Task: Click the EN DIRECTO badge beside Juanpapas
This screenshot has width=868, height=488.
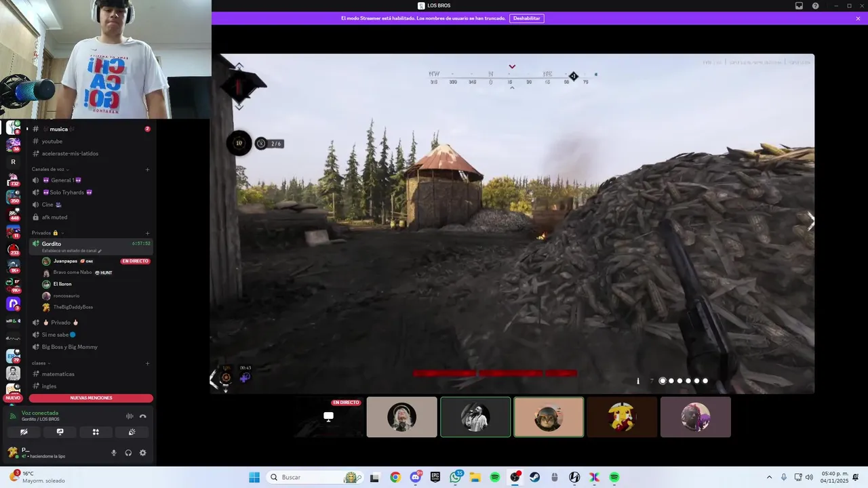Action: pyautogui.click(x=136, y=261)
